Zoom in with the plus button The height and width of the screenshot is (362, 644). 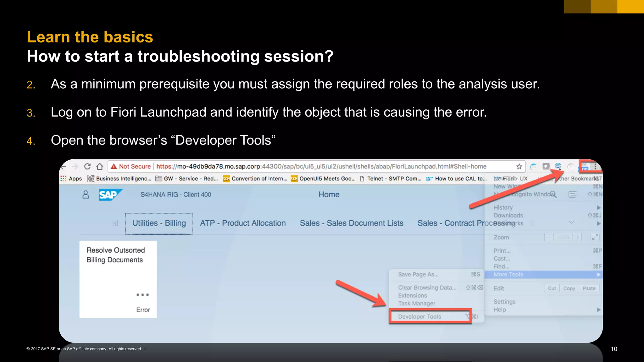577,237
